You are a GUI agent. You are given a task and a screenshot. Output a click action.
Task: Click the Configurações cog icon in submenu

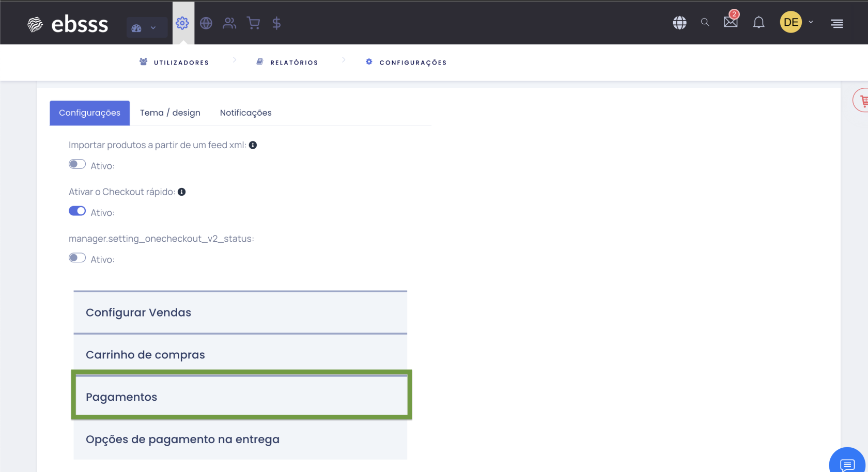(369, 62)
